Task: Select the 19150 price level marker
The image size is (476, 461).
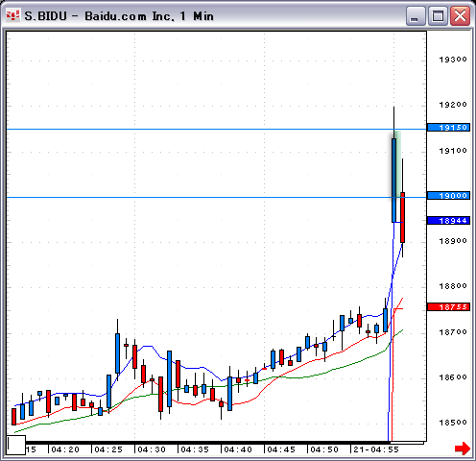Action: point(448,128)
